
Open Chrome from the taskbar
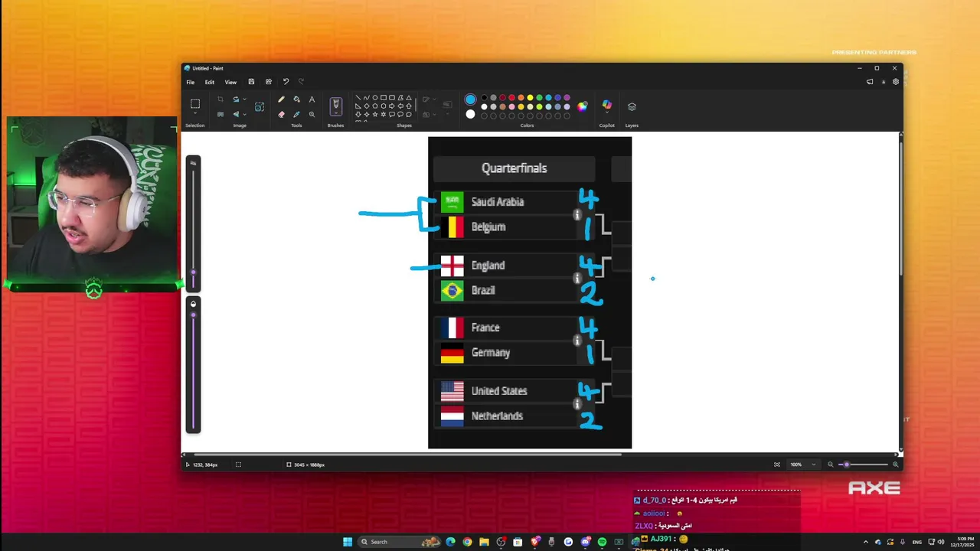tap(467, 542)
